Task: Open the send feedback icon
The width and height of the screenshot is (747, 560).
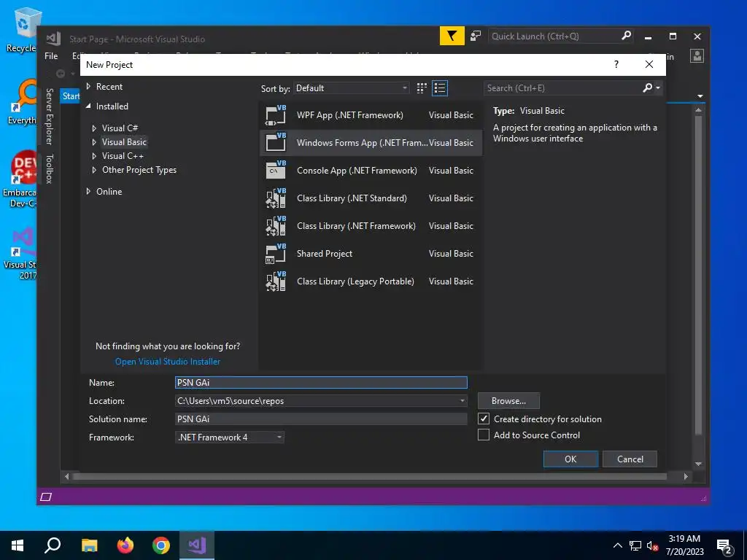Action: click(x=476, y=36)
